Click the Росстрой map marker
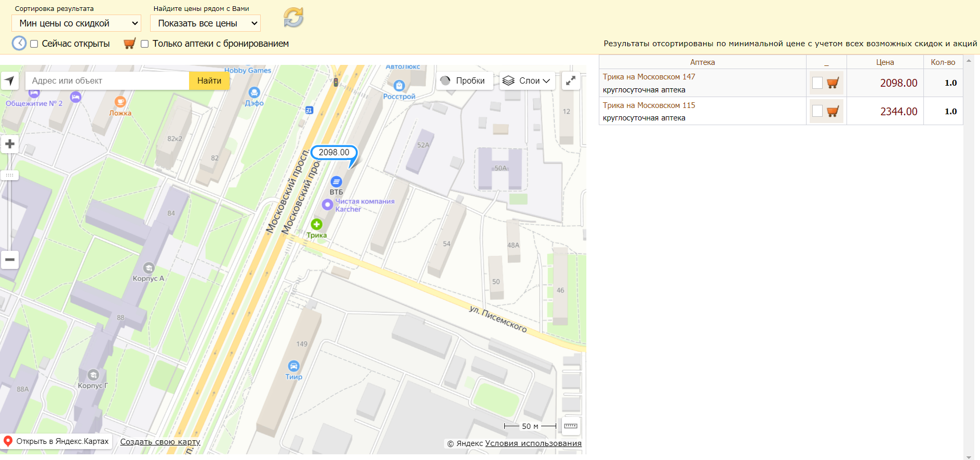Image resolution: width=980 pixels, height=460 pixels. coord(399,86)
